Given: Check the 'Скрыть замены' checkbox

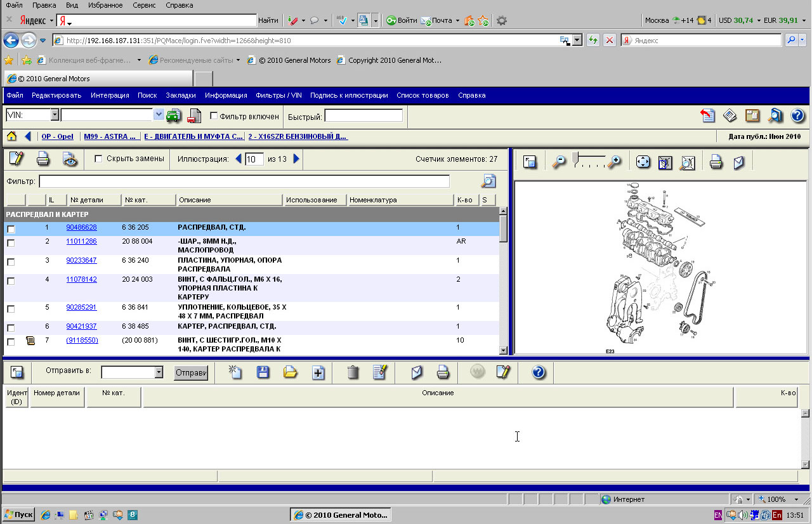Looking at the screenshot, I should 98,159.
